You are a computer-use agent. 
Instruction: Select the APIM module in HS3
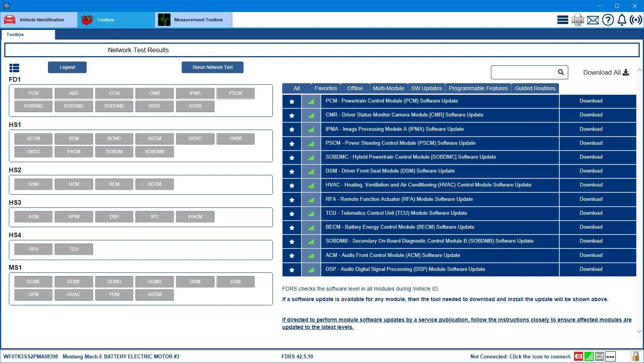[74, 217]
